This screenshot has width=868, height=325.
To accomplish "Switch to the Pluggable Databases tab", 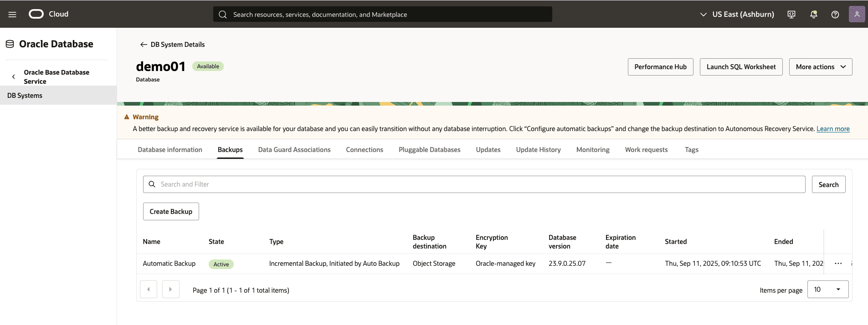I will (429, 150).
